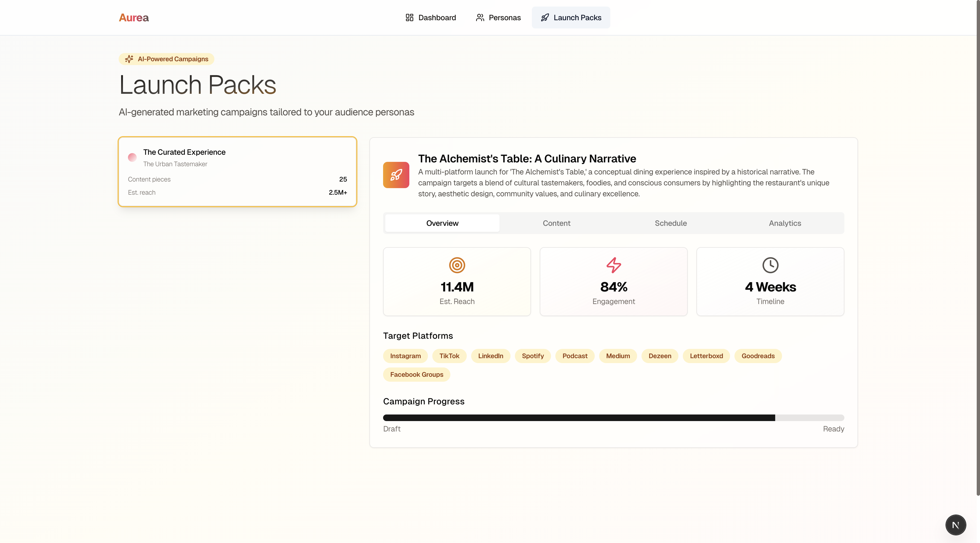Click the Instagram platform tag

[x=405, y=356]
